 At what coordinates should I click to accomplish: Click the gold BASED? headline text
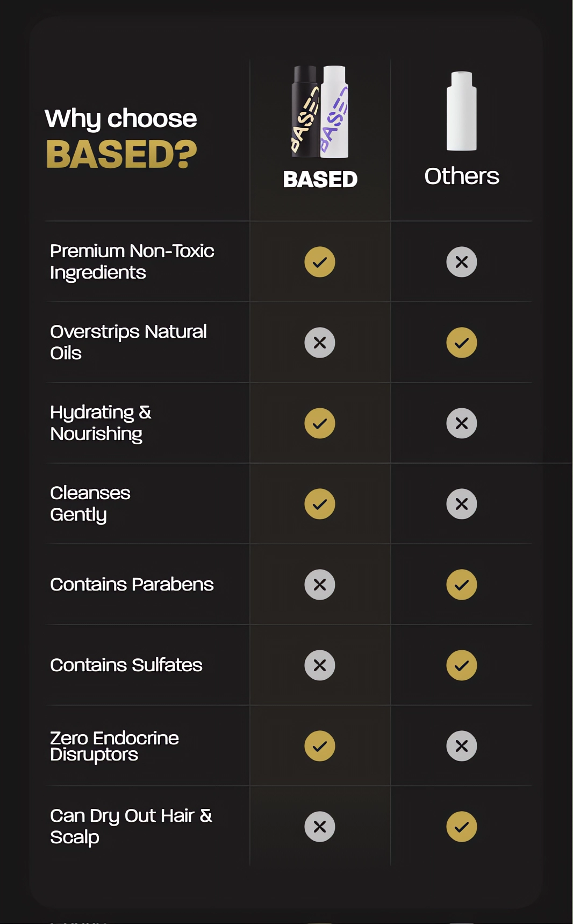tap(121, 154)
